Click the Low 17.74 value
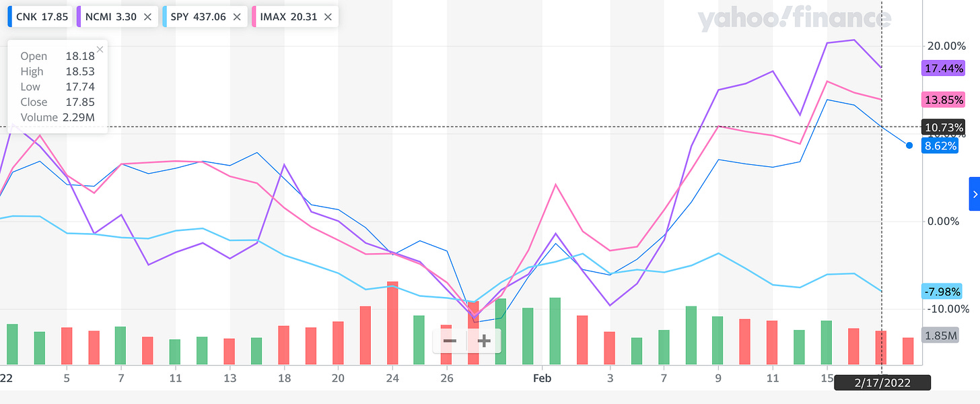This screenshot has height=404, width=980. coord(80,87)
